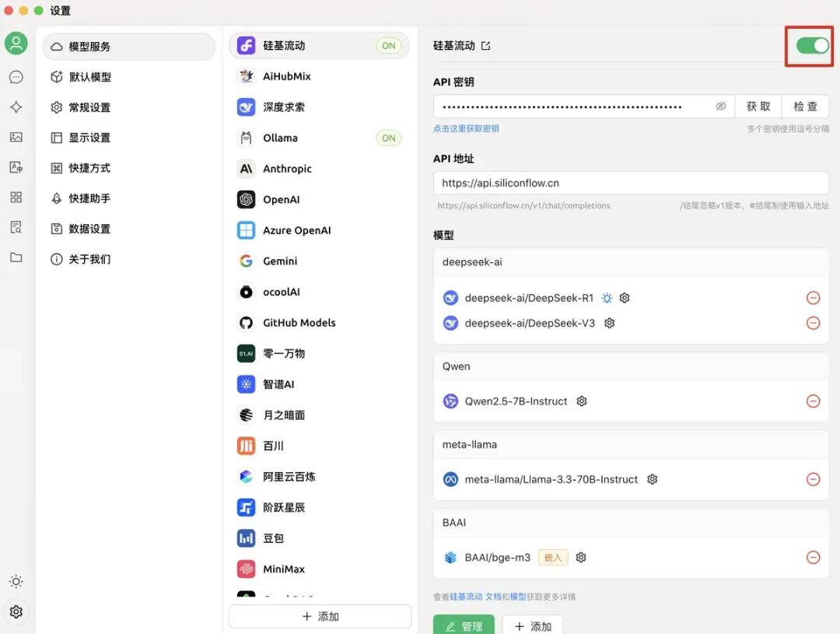Open the translate sidebar icon
840x634 pixels.
(16, 167)
